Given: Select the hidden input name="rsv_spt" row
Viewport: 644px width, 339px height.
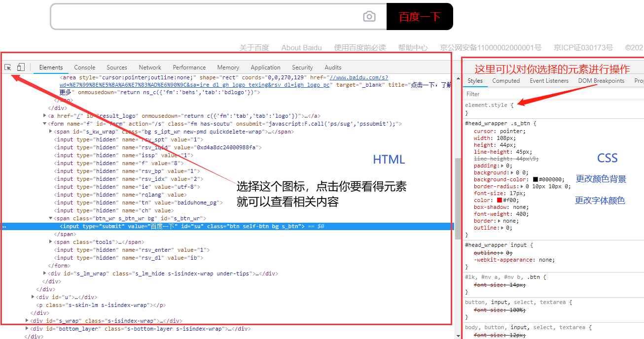Looking at the screenshot, I should (x=128, y=139).
